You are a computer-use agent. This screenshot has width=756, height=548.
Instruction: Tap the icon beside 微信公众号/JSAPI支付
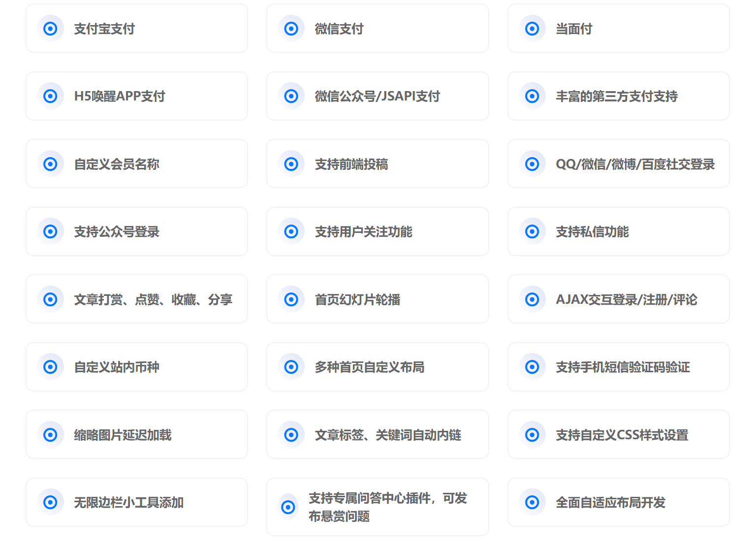[x=291, y=96]
